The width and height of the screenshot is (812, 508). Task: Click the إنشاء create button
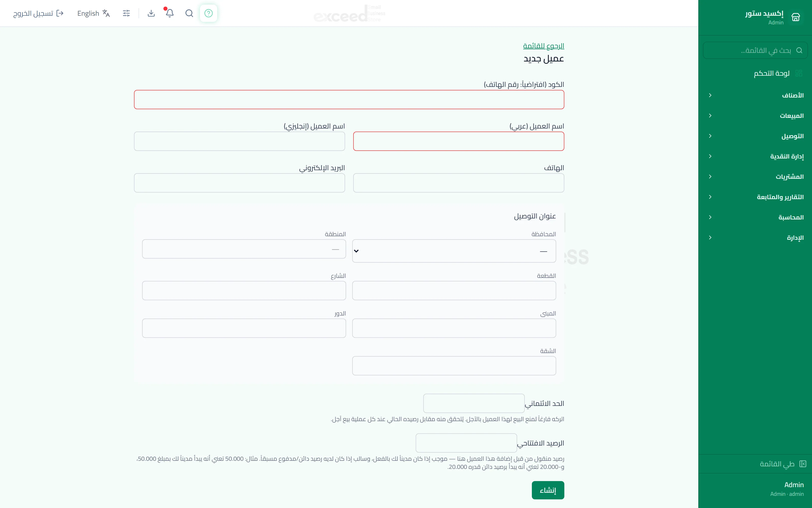[x=548, y=490]
